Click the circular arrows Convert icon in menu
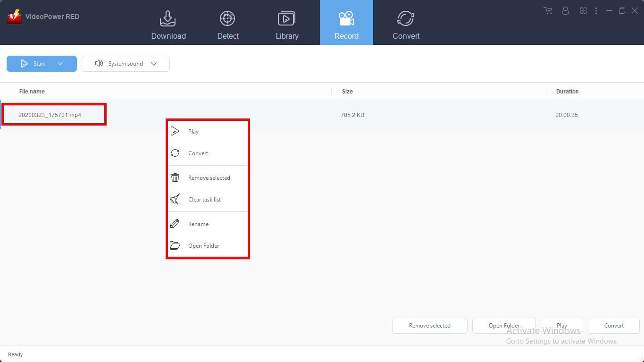Image resolution: width=644 pixels, height=362 pixels. click(x=175, y=153)
